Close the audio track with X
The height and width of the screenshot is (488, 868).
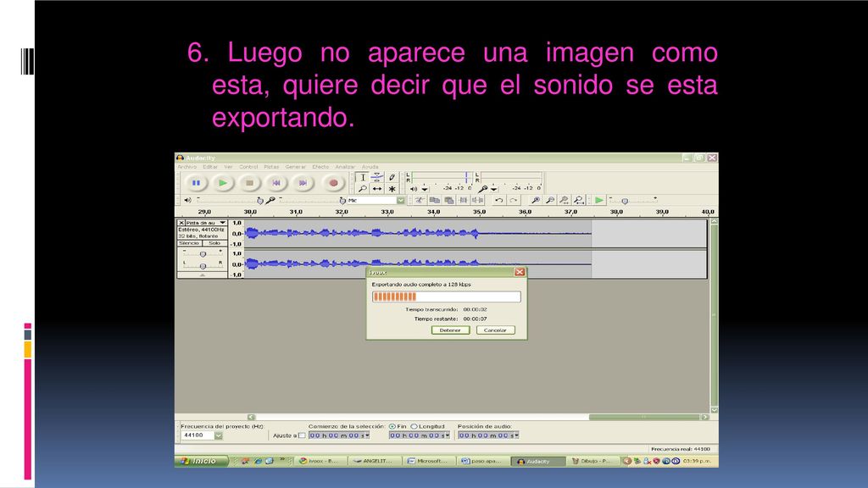point(181,223)
